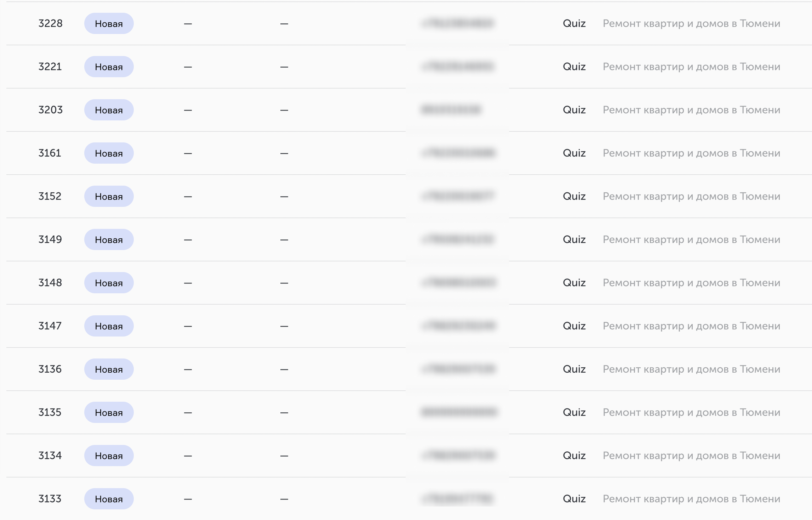Click the second dash cell in row 3134
Screen dimensions: 812x520
(x=284, y=456)
